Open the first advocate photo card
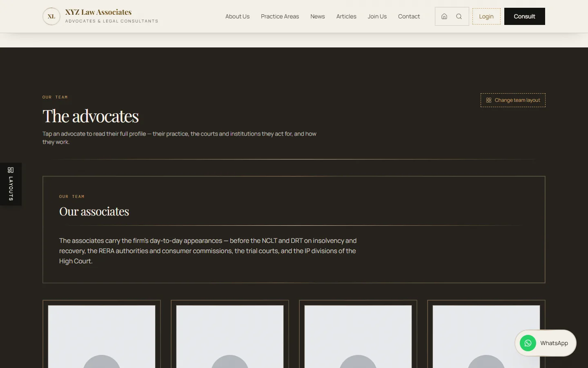This screenshot has width=588, height=368. 102,334
